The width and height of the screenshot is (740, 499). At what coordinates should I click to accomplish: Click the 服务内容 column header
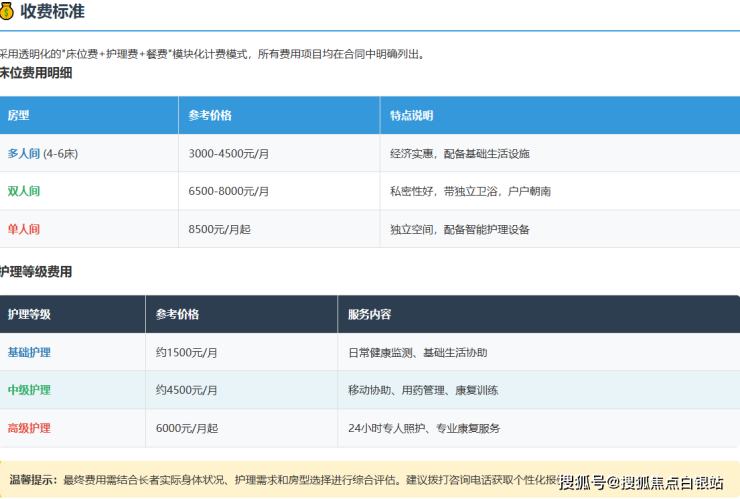tap(369, 314)
